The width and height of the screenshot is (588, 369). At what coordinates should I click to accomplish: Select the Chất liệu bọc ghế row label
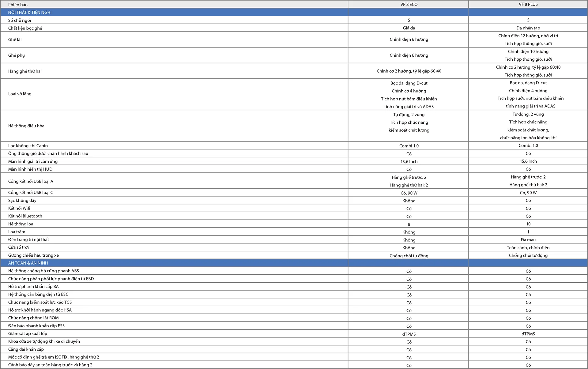[x=25, y=28]
